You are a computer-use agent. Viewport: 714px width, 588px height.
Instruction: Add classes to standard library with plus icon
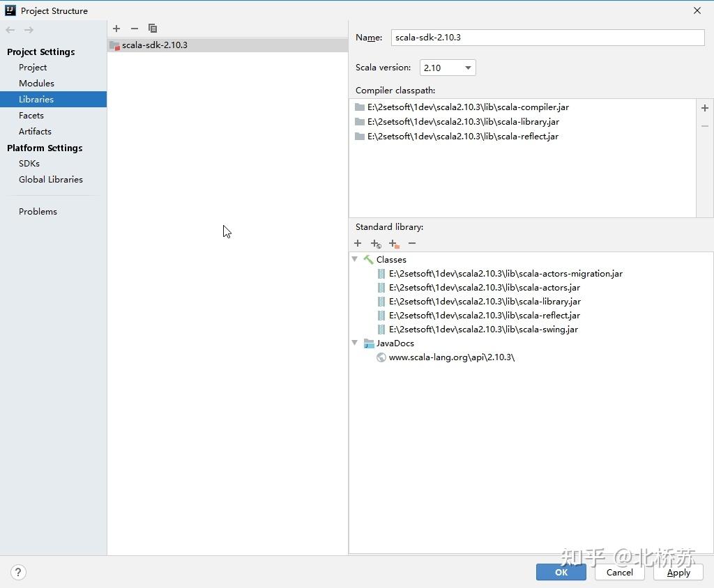pyautogui.click(x=358, y=243)
